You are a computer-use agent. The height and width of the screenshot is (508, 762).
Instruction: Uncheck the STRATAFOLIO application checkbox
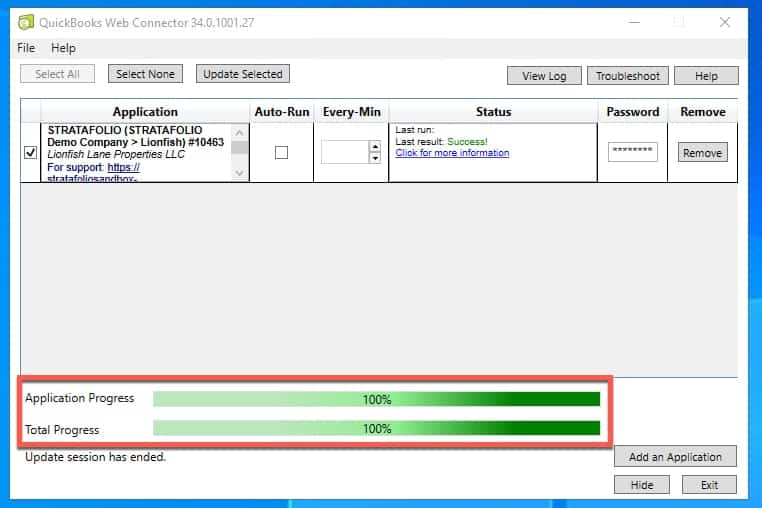coord(30,153)
